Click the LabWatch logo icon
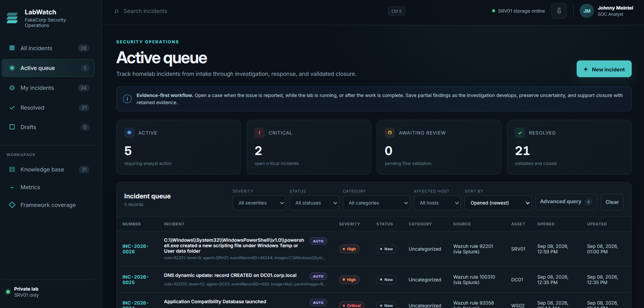 click(x=12, y=18)
